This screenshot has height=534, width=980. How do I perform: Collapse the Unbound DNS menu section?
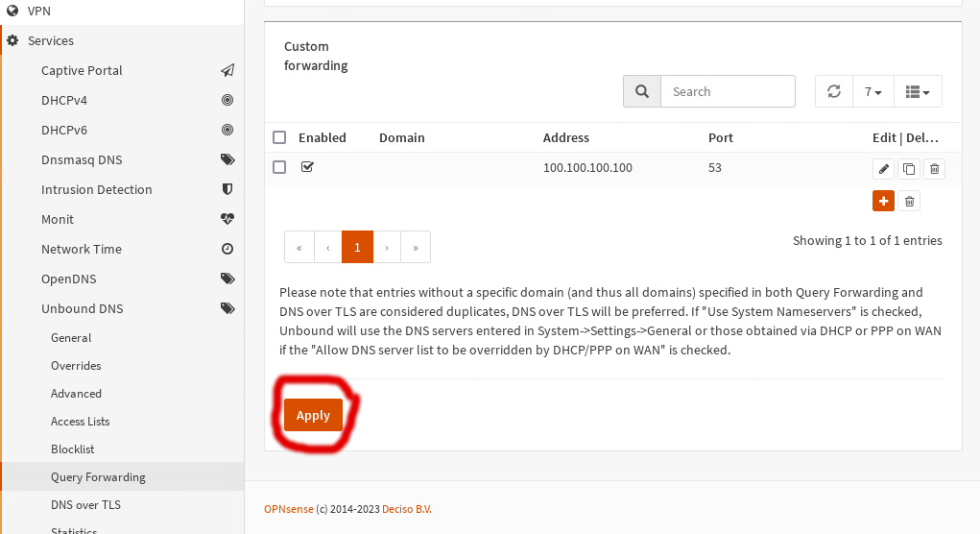(x=82, y=308)
